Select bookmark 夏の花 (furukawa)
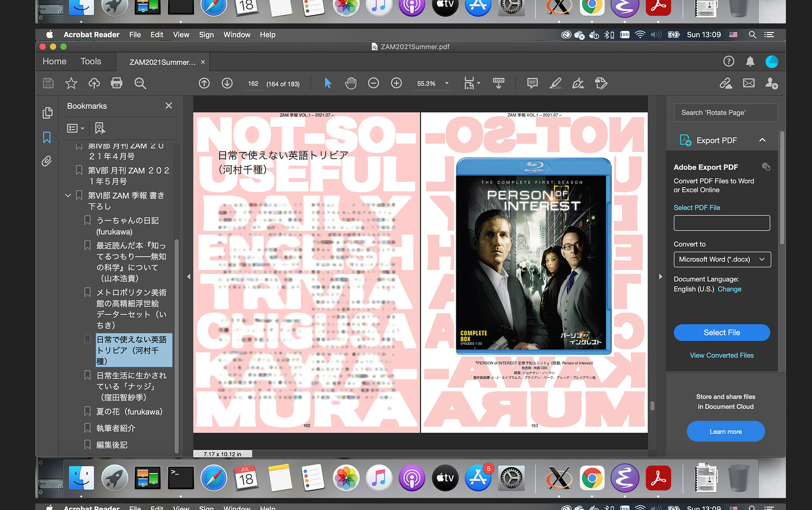 pos(129,411)
